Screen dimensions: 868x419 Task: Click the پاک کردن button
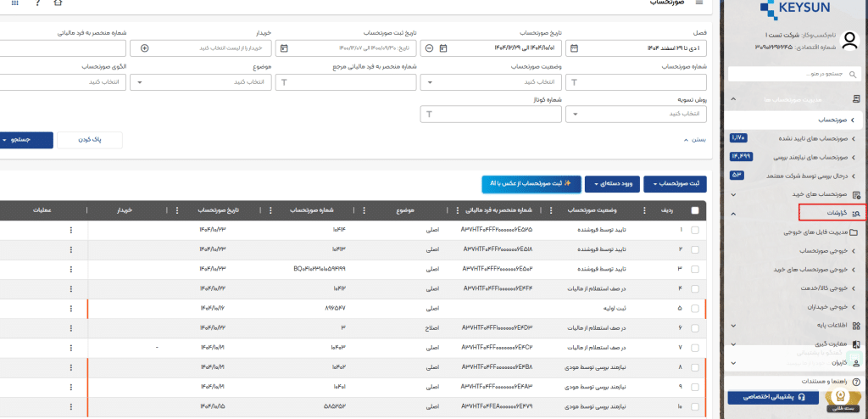coord(89,140)
